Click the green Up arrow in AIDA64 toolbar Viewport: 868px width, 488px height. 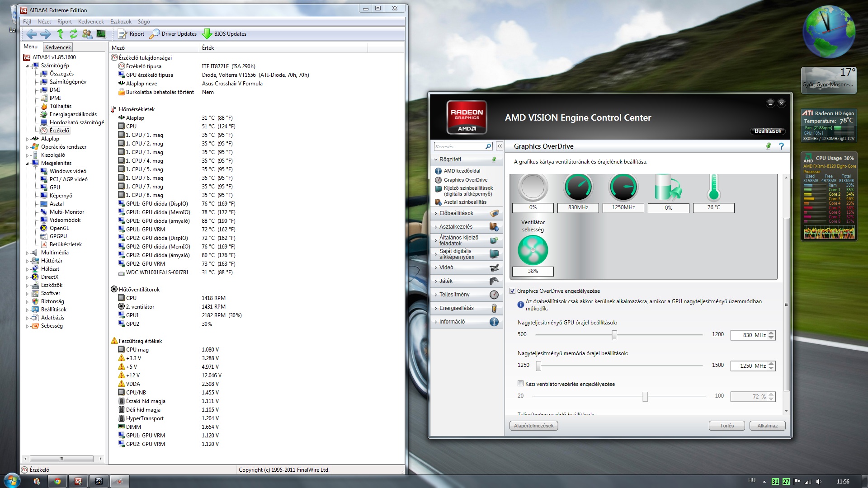pyautogui.click(x=60, y=34)
